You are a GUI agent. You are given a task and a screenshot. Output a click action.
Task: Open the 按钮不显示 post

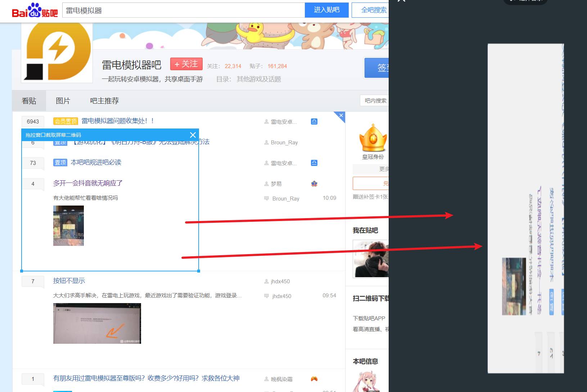[x=69, y=281]
